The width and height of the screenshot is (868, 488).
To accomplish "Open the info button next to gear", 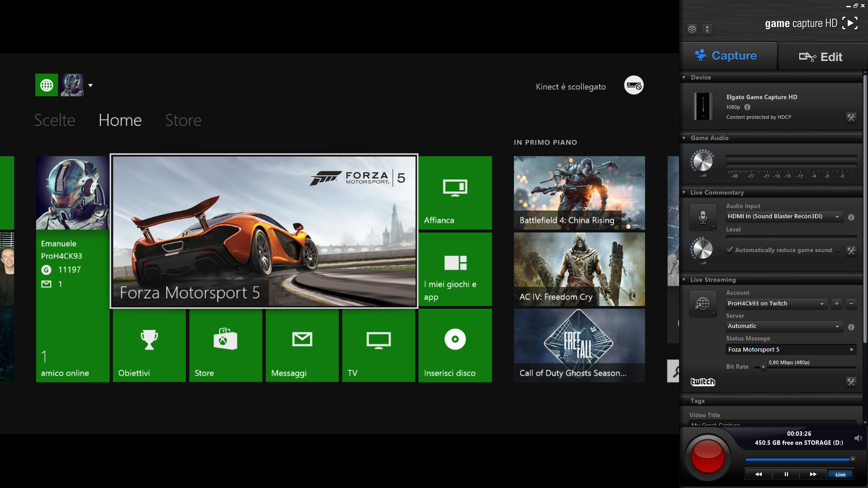I will point(707,29).
